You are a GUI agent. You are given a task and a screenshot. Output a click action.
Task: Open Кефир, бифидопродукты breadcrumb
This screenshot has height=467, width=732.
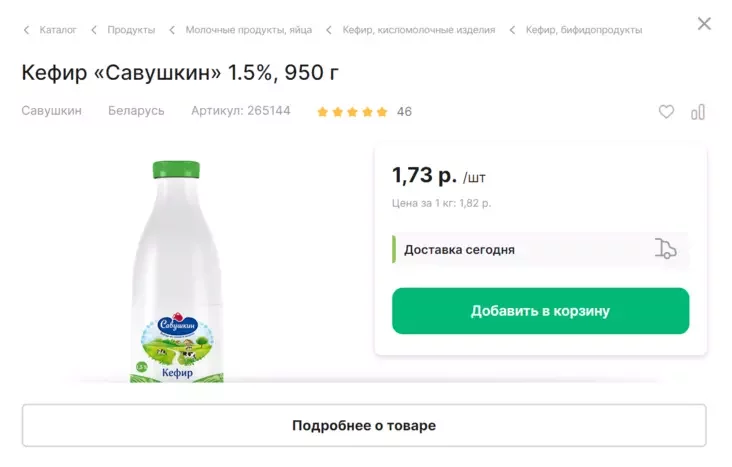coord(584,30)
